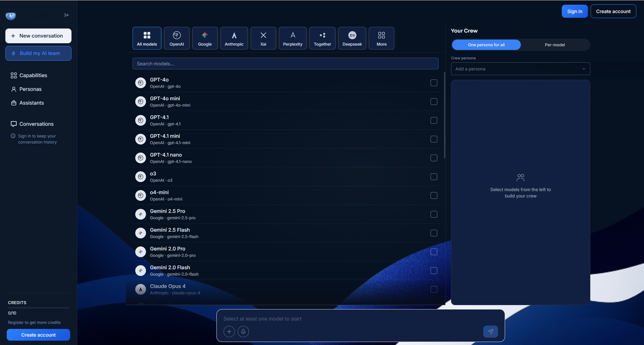Click the Search models input field
This screenshot has width=644, height=345.
286,64
